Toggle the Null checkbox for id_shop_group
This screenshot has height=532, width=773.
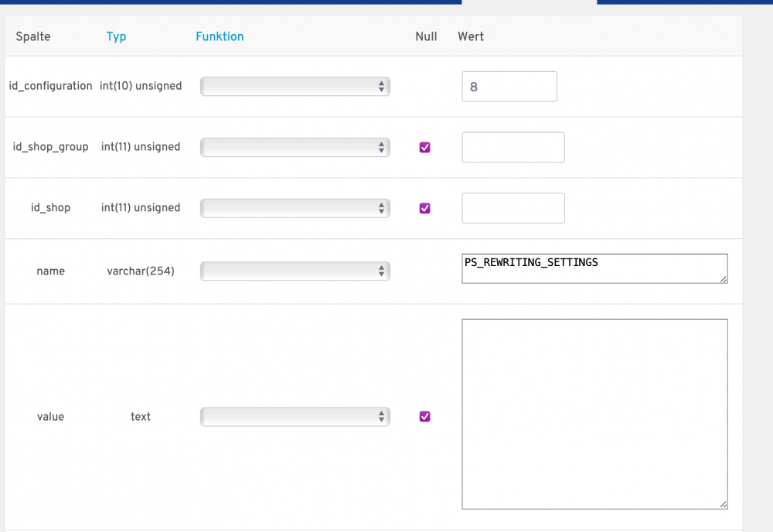pos(424,147)
